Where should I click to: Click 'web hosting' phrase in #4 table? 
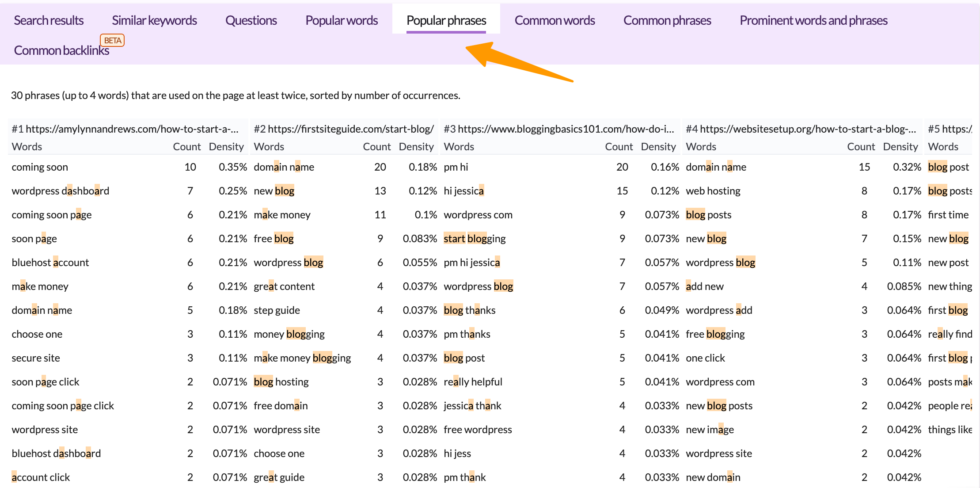(713, 191)
